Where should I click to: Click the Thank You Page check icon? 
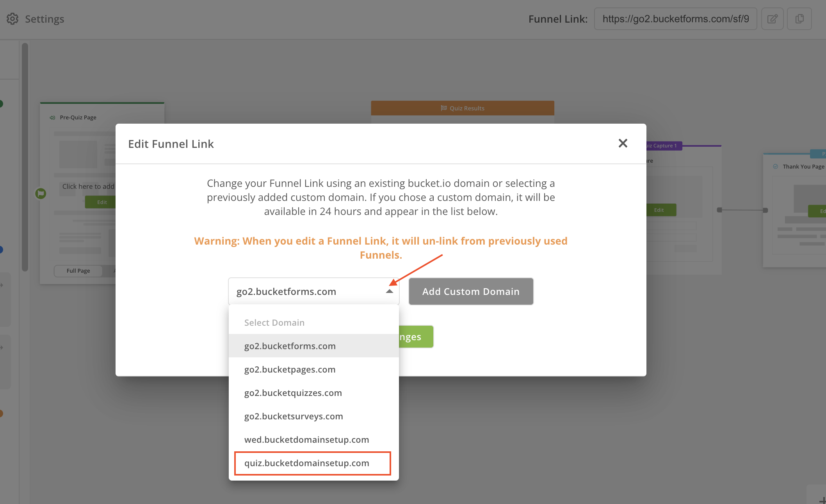coord(775,166)
